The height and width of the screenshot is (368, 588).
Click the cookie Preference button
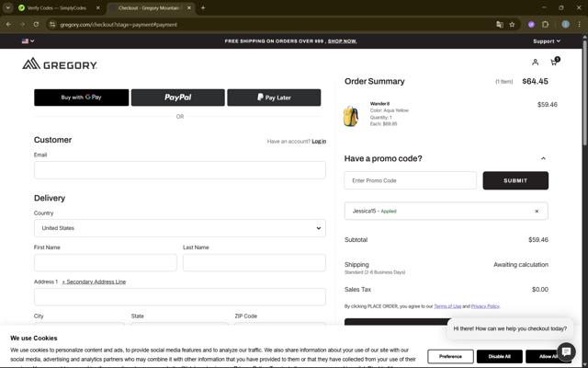[x=450, y=356]
